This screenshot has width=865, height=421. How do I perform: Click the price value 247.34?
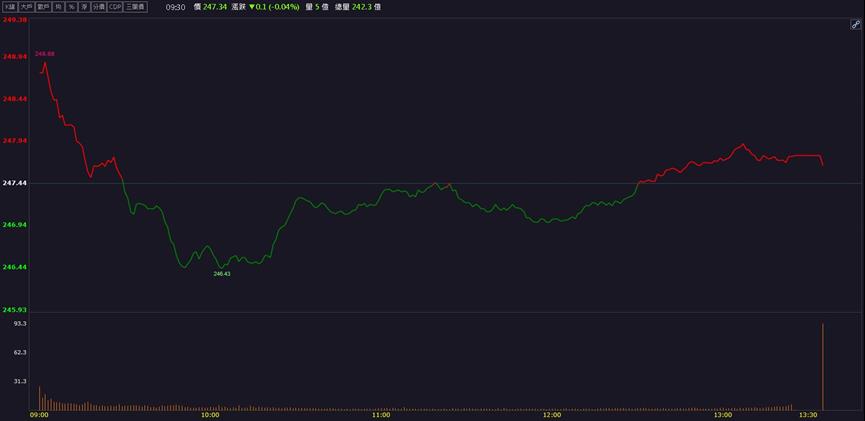[x=215, y=7]
